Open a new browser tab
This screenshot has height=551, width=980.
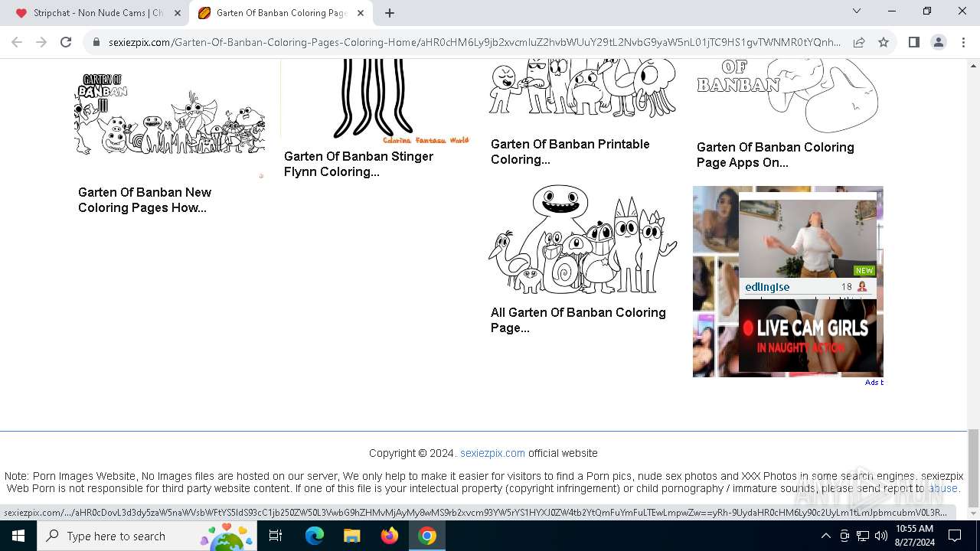pos(390,13)
